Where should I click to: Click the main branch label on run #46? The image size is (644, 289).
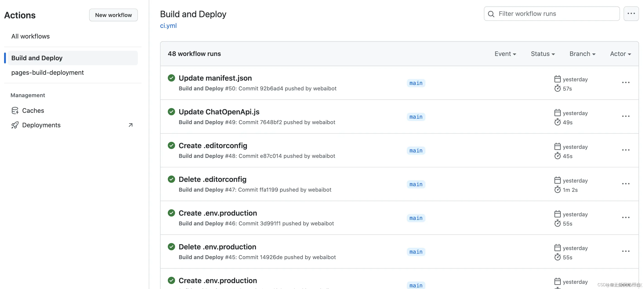pyautogui.click(x=416, y=218)
